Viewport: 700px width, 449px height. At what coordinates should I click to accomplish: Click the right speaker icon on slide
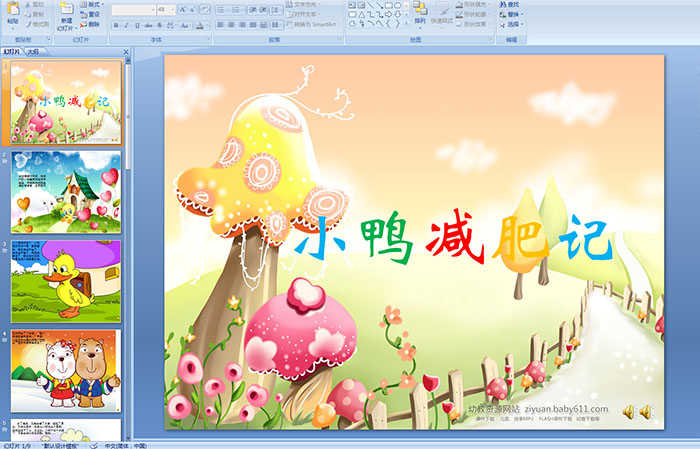(646, 411)
